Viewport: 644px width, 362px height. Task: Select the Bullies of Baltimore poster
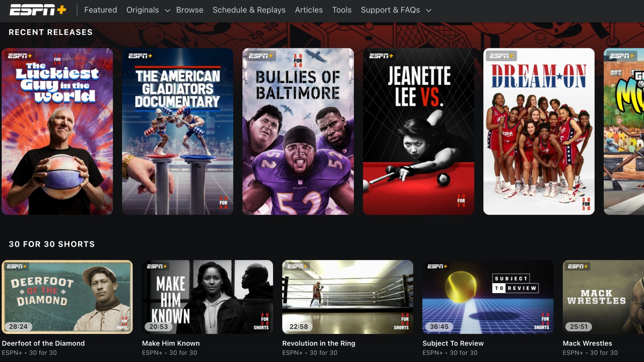298,131
